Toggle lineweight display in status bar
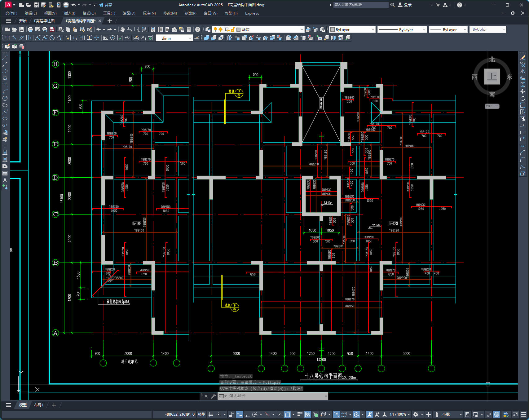 coord(300,414)
